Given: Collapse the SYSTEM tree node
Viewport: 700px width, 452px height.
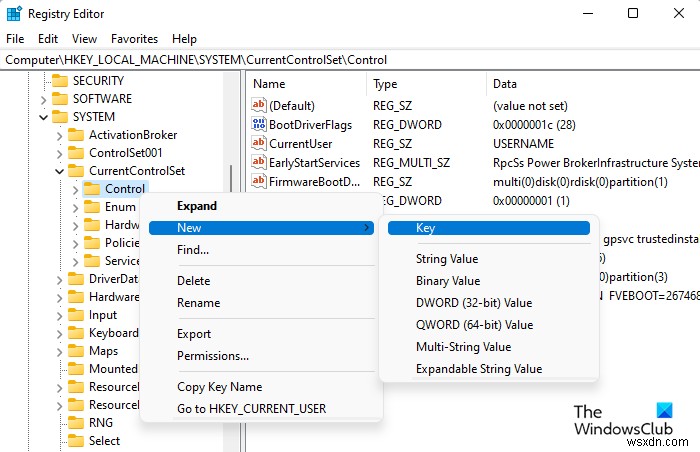Looking at the screenshot, I should 43,117.
